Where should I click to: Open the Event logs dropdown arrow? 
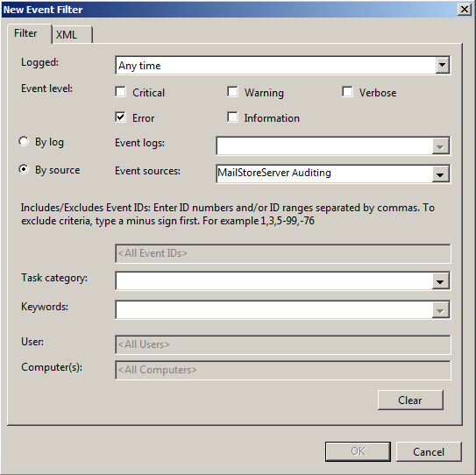coord(440,146)
